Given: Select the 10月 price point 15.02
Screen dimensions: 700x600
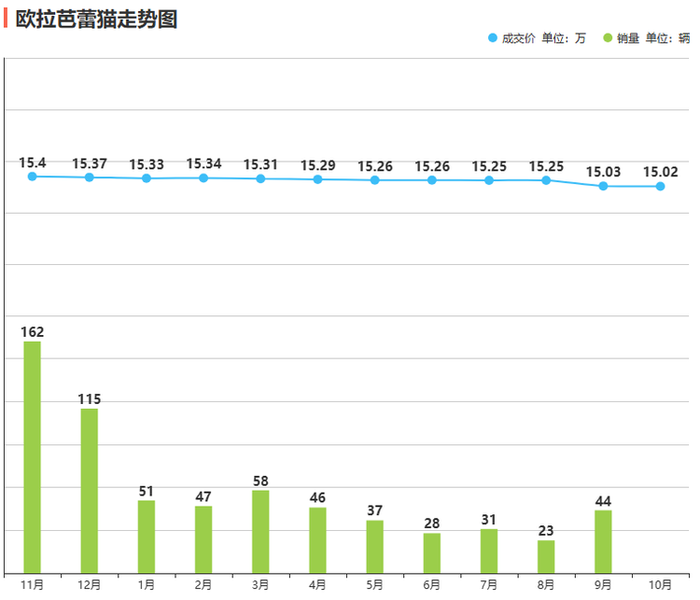Looking at the screenshot, I should click(x=660, y=186).
